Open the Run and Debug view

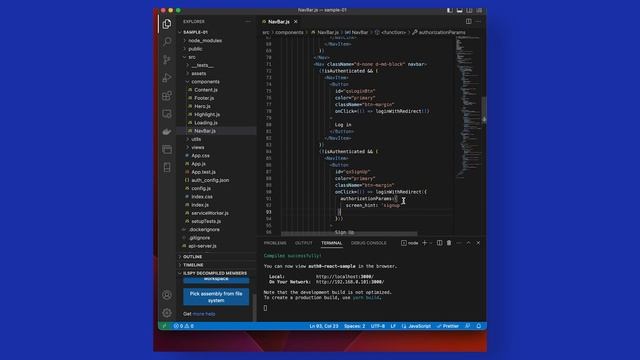click(167, 78)
